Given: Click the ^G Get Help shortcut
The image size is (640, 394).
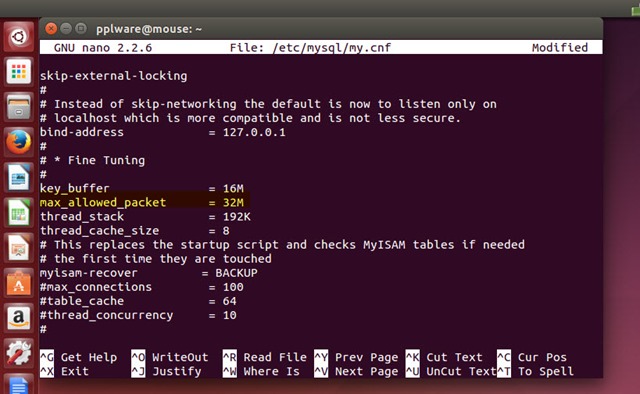Looking at the screenshot, I should pyautogui.click(x=78, y=357).
